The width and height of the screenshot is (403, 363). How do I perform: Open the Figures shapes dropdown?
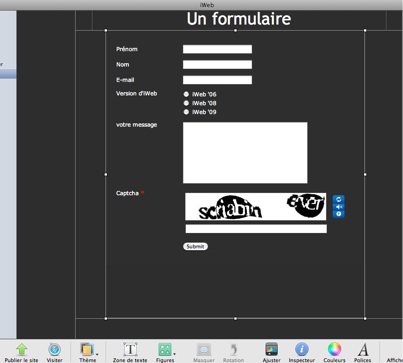166,350
